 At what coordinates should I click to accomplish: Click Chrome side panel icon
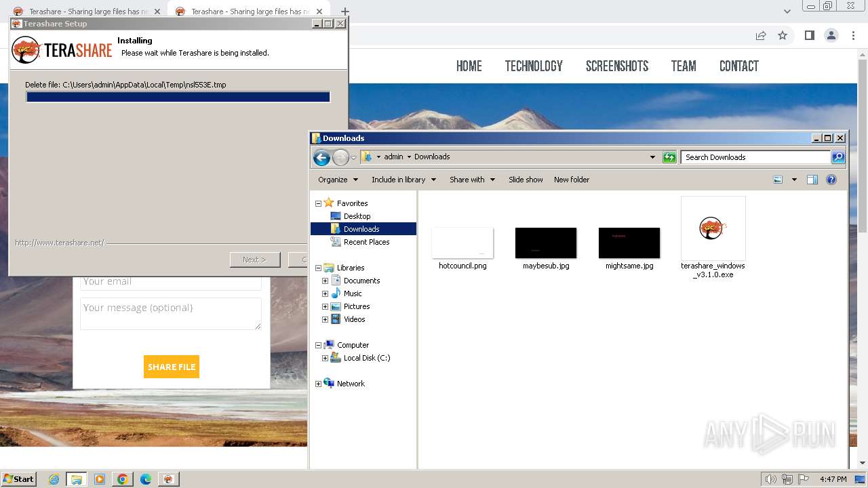coord(809,35)
